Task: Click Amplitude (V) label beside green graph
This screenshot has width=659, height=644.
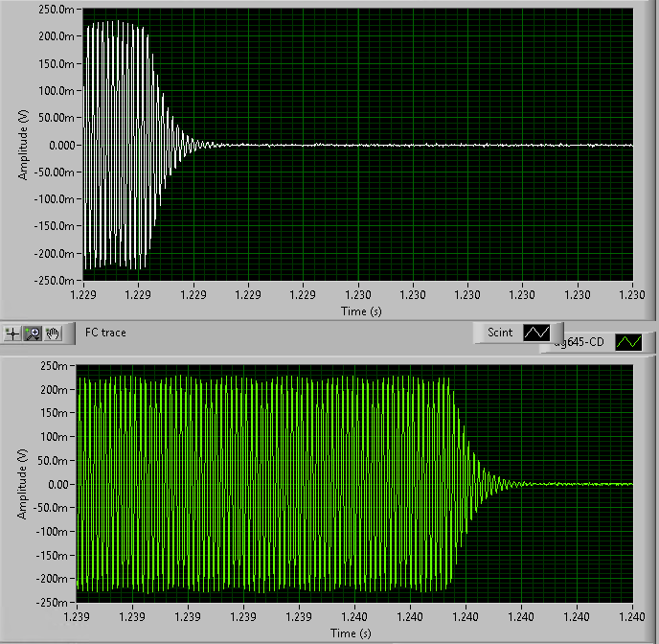Action: pyautogui.click(x=22, y=484)
